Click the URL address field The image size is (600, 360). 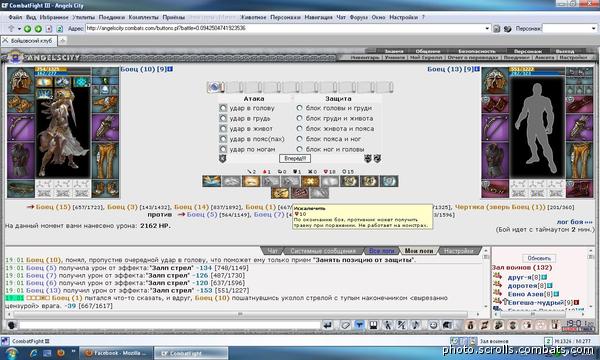(285, 29)
